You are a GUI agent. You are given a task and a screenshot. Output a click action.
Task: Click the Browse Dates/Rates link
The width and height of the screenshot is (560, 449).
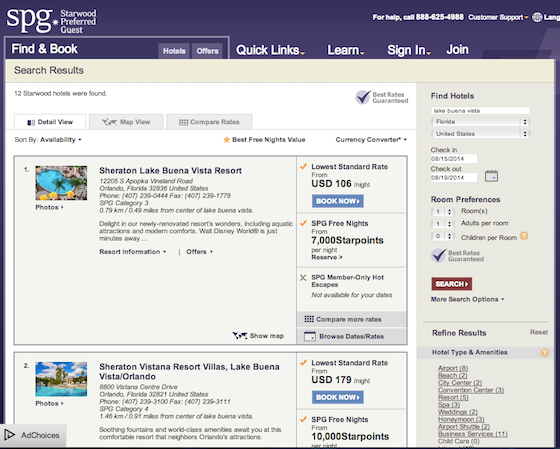351,336
